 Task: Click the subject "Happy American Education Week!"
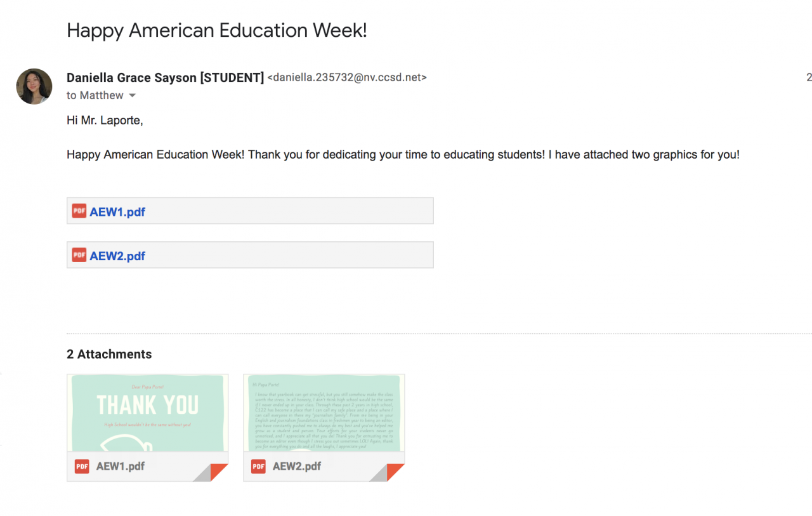tap(217, 30)
